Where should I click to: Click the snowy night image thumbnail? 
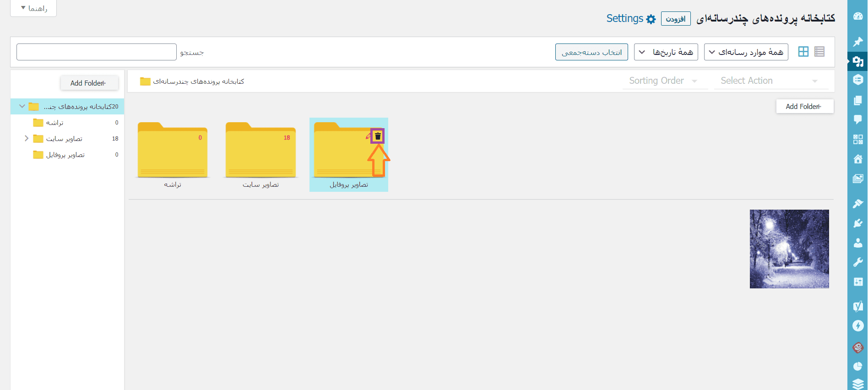789,249
